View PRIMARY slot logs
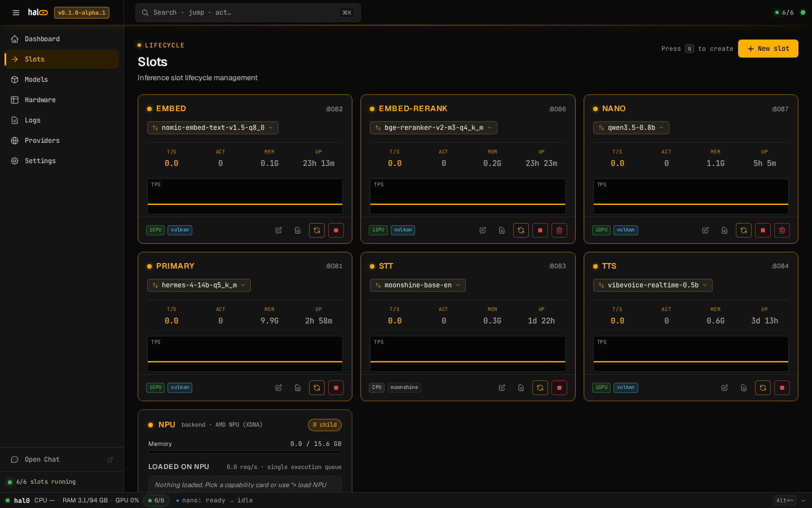 pos(298,388)
